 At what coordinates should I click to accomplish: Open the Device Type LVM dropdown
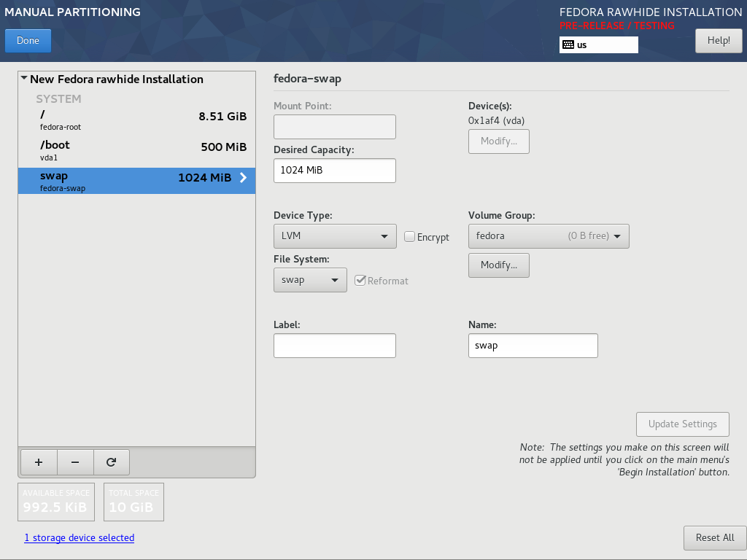point(335,236)
